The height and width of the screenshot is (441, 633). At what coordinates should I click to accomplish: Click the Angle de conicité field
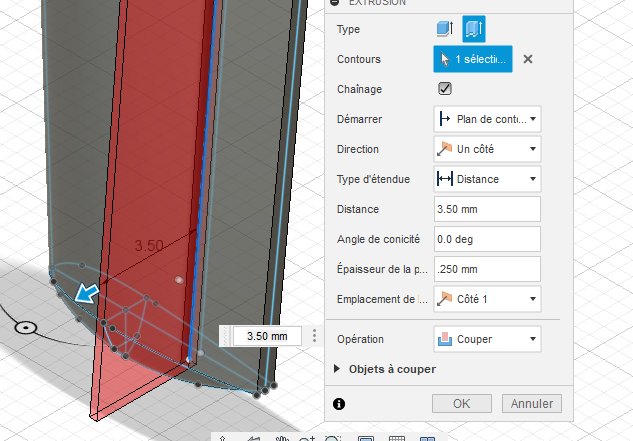pyautogui.click(x=487, y=239)
